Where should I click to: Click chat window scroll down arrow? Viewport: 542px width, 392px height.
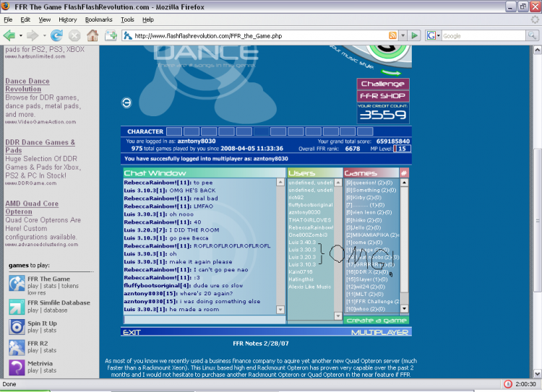(x=280, y=310)
